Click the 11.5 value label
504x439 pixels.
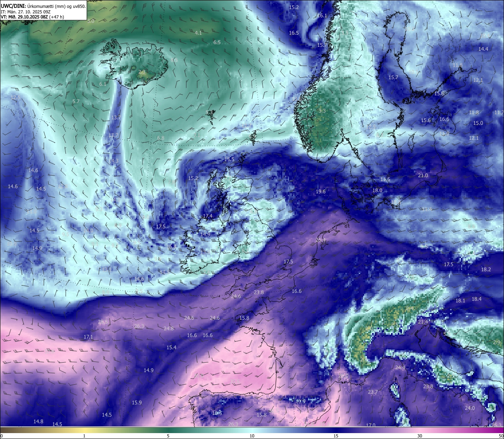[x=385, y=180]
